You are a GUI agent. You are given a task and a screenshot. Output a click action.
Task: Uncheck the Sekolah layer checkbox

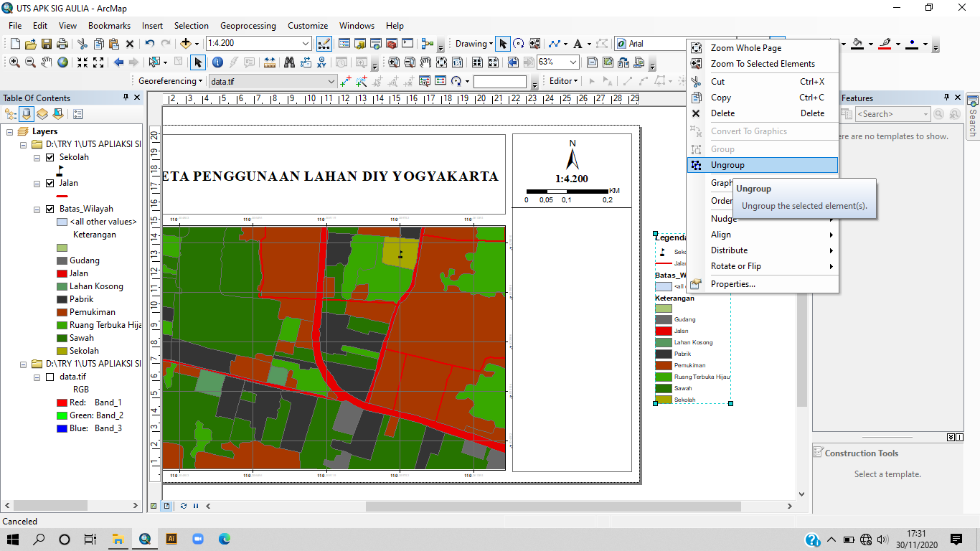click(x=50, y=157)
